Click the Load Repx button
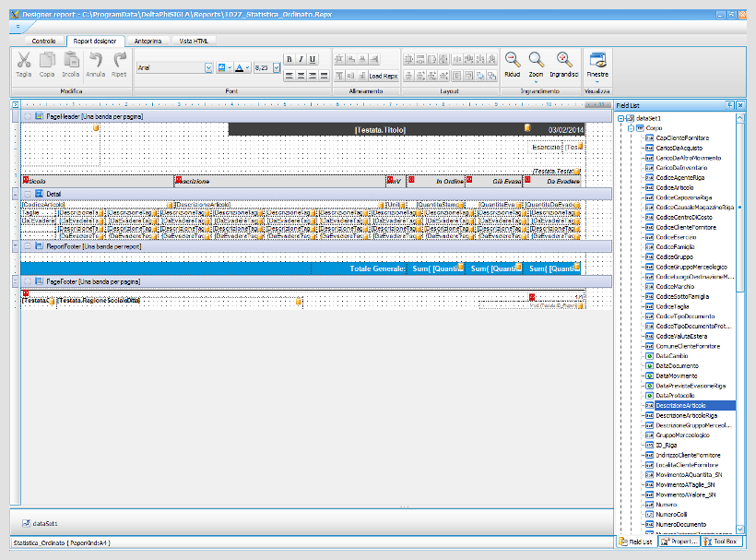This screenshot has width=756, height=560. [384, 76]
